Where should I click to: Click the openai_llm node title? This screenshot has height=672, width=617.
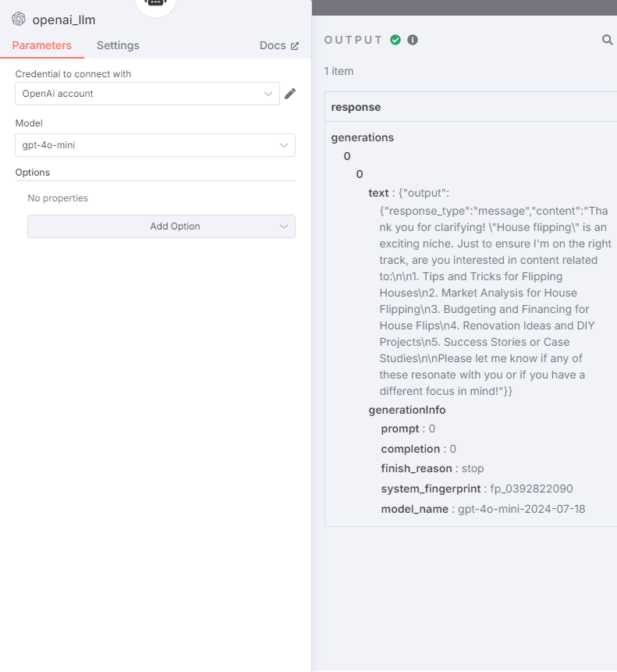pos(64,20)
